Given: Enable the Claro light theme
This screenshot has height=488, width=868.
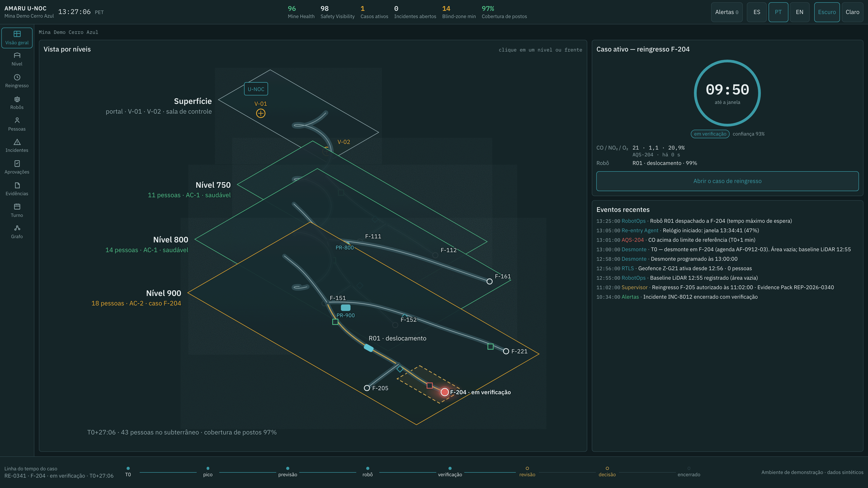Looking at the screenshot, I should click(853, 12).
